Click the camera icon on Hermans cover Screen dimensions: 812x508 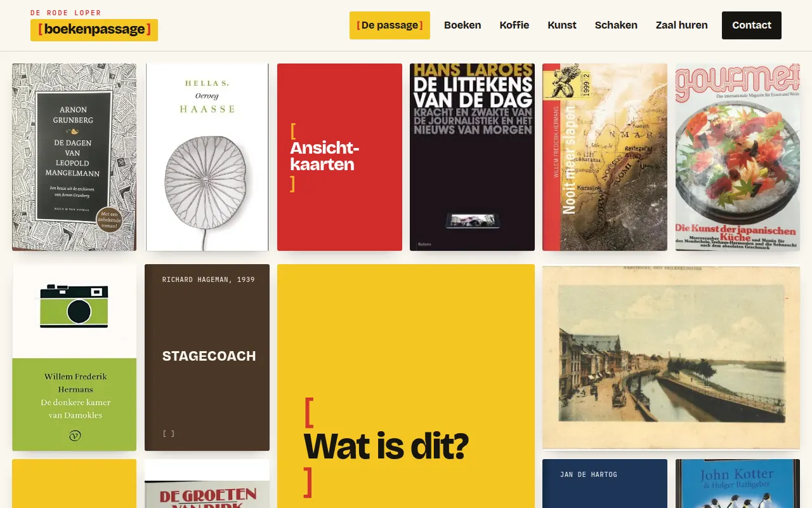tap(74, 306)
